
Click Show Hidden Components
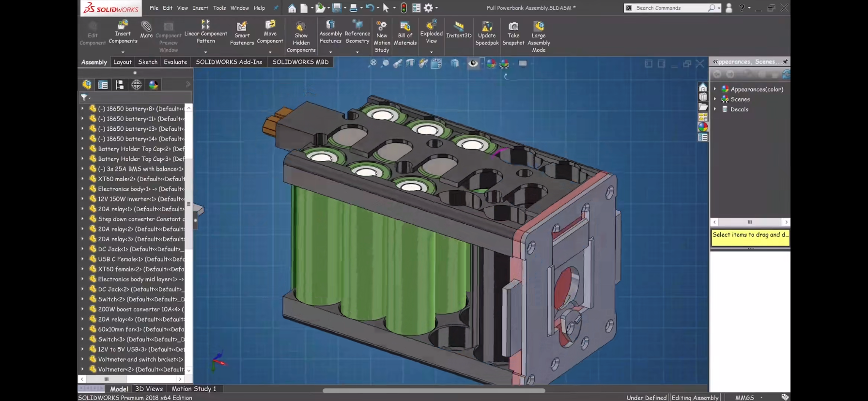tap(301, 37)
